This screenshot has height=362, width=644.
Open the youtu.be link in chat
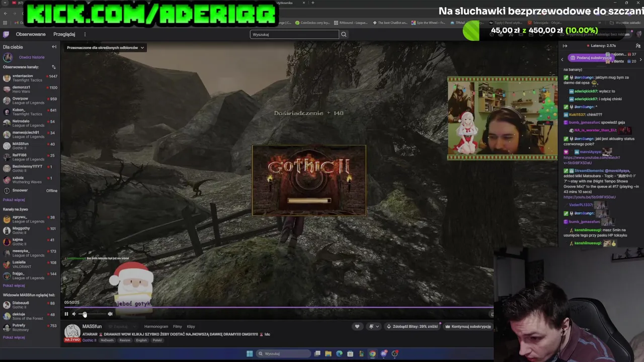[x=589, y=197]
